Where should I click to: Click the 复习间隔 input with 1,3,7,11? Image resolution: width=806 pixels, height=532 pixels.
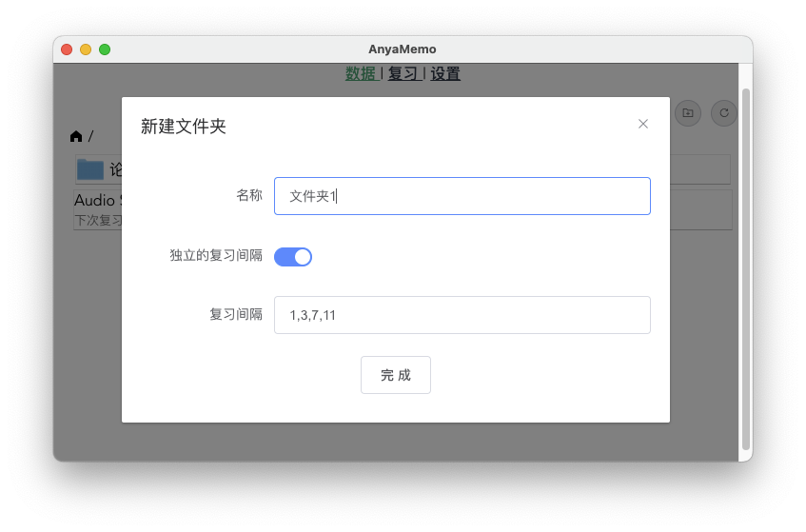click(462, 315)
